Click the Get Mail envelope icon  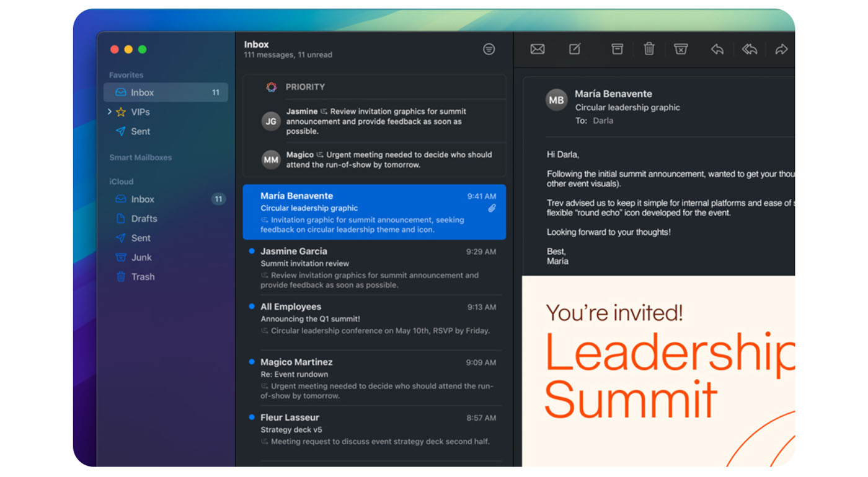538,49
